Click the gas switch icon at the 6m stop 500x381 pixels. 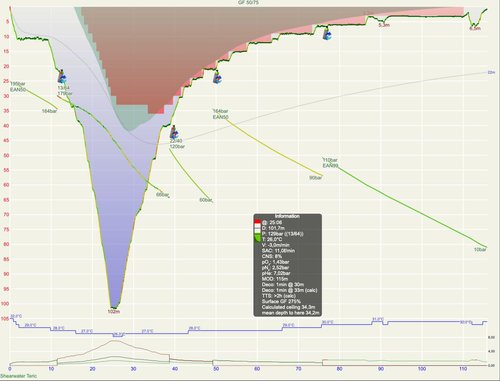tap(327, 34)
